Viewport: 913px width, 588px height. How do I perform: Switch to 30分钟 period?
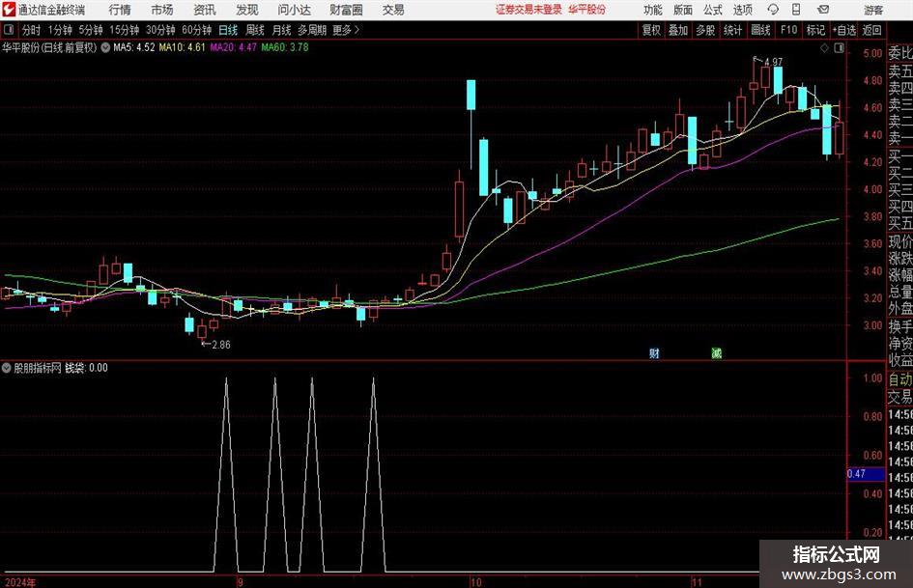pos(160,30)
